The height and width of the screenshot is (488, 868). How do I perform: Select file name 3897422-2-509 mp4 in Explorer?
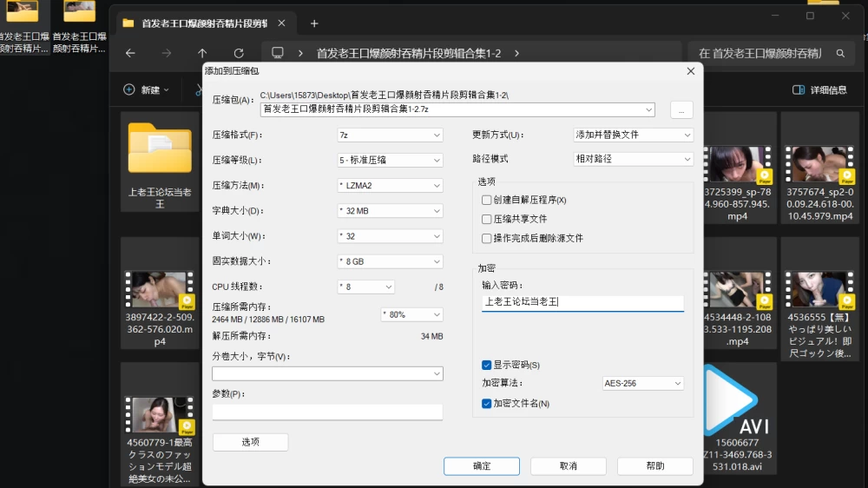pyautogui.click(x=160, y=330)
